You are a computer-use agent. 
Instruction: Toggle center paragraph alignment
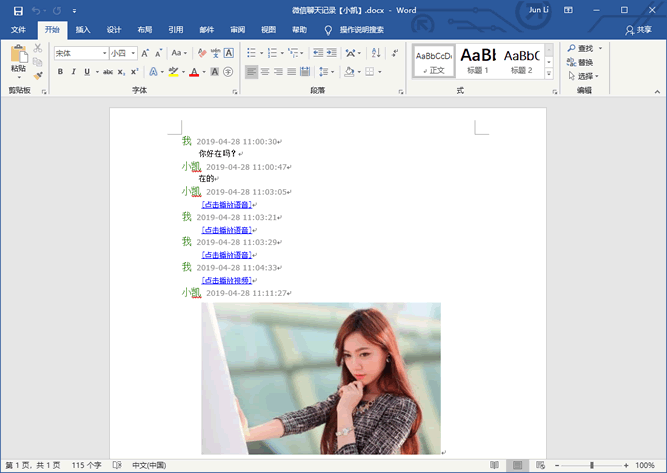point(265,72)
